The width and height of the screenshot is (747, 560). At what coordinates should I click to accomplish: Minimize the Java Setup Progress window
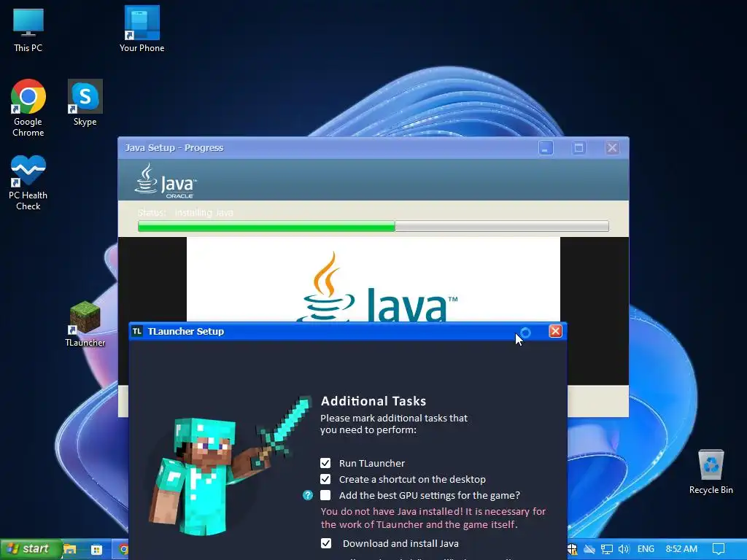(x=546, y=148)
